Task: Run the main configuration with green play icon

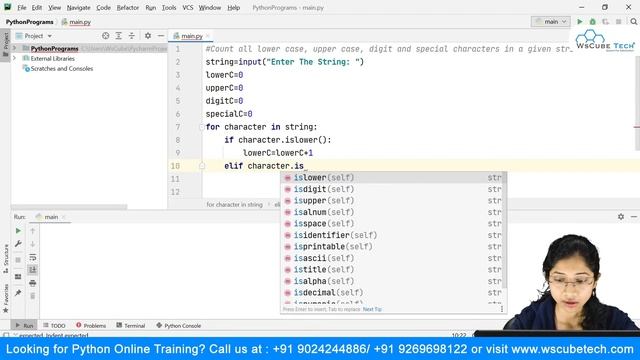Action: click(580, 22)
